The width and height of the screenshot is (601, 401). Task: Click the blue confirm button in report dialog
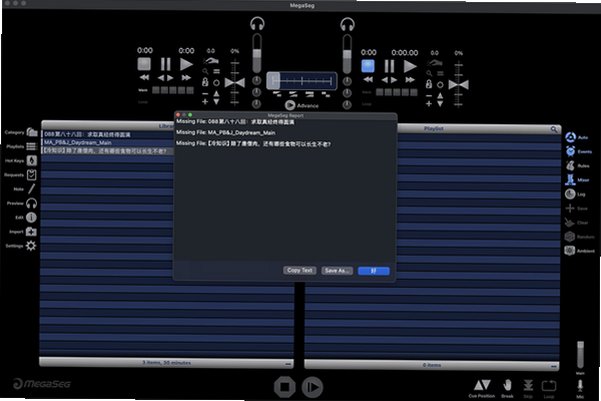point(373,271)
